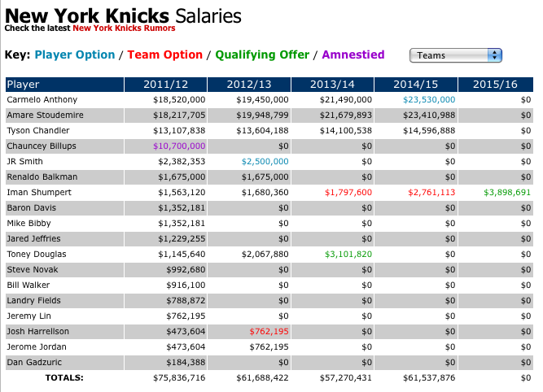This screenshot has width=543, height=392.
Task: Select the Jeremy Lin player name
Action: pos(28,316)
